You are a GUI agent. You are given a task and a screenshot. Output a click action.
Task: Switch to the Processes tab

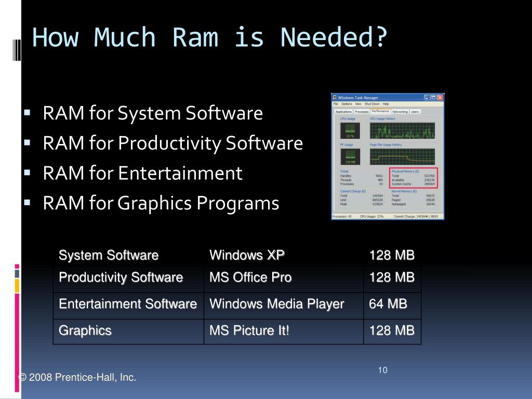[362, 112]
